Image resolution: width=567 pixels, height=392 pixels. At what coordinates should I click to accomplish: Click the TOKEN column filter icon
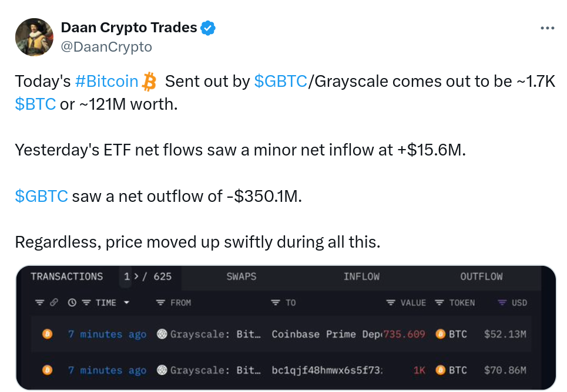(x=439, y=302)
